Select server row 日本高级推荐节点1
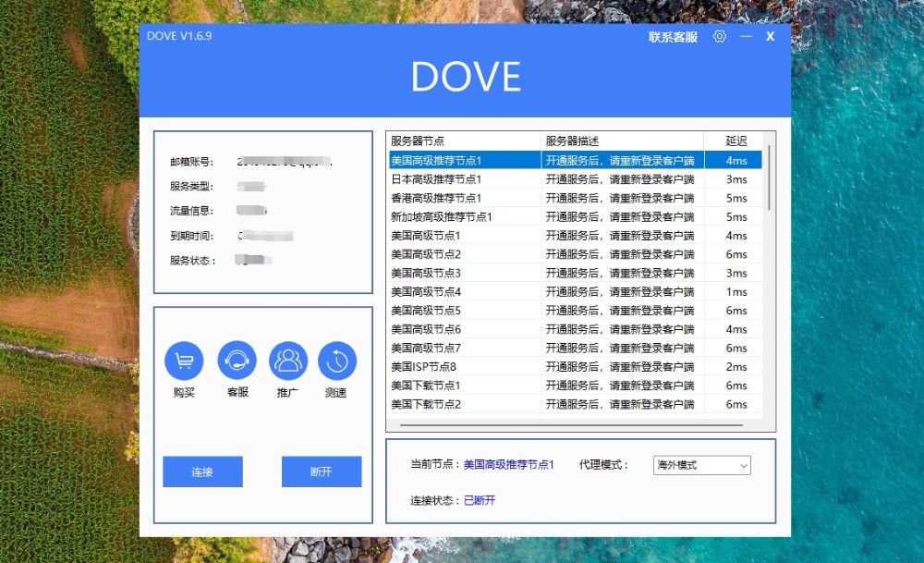 pos(575,179)
